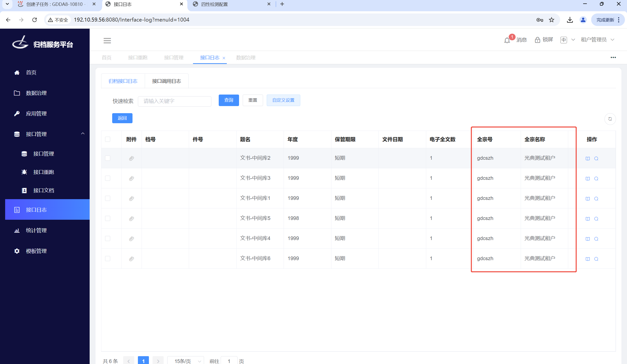
Task: Open browser downloads icon
Action: coord(570,20)
